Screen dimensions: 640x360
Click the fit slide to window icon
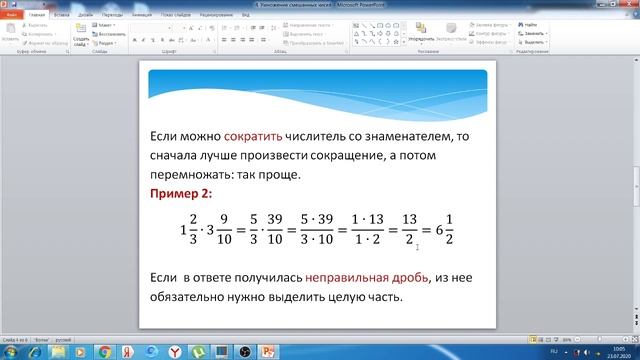tap(635, 340)
